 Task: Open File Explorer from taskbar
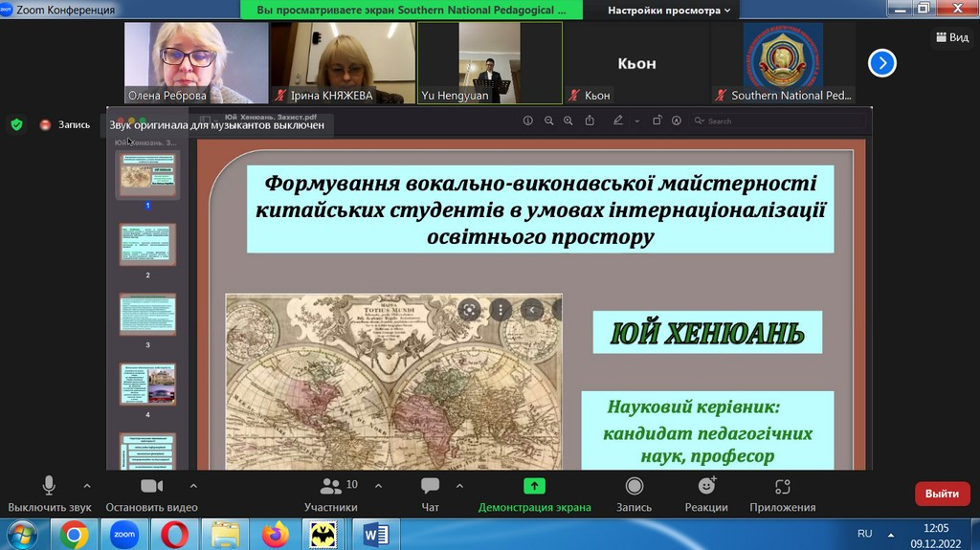point(225,535)
